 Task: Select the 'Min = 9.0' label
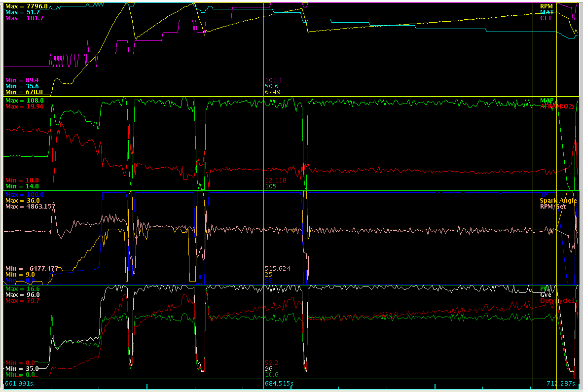click(x=20, y=275)
